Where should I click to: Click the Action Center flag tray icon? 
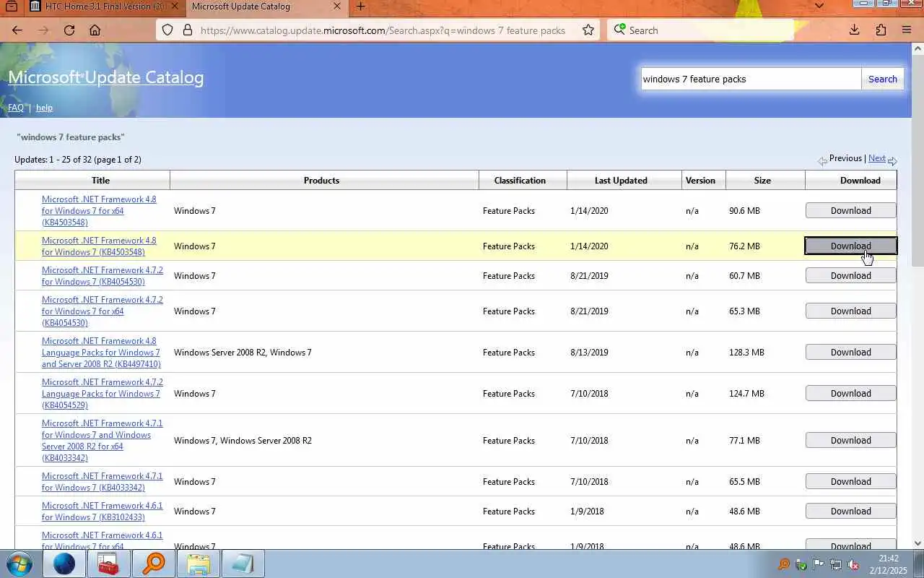pos(819,564)
